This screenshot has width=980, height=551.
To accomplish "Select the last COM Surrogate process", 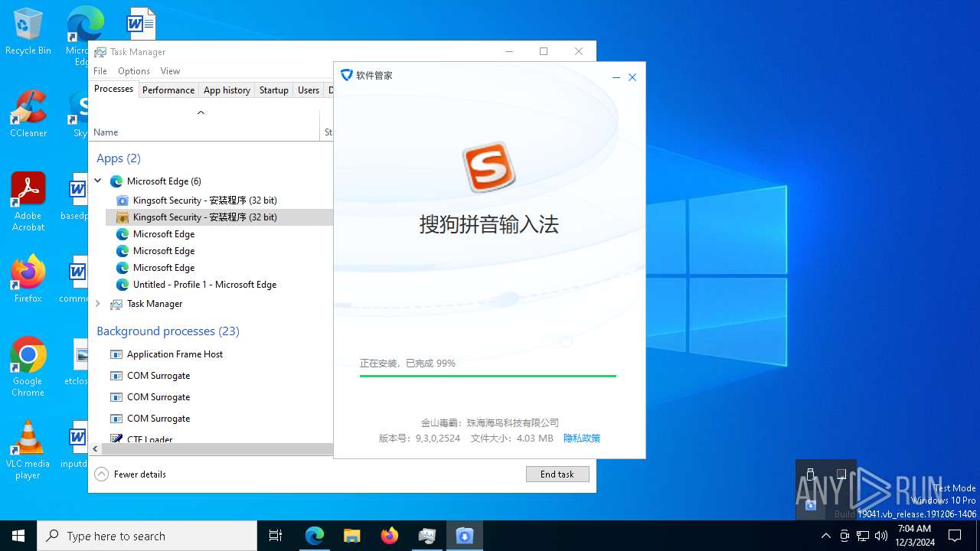I will click(211, 419).
